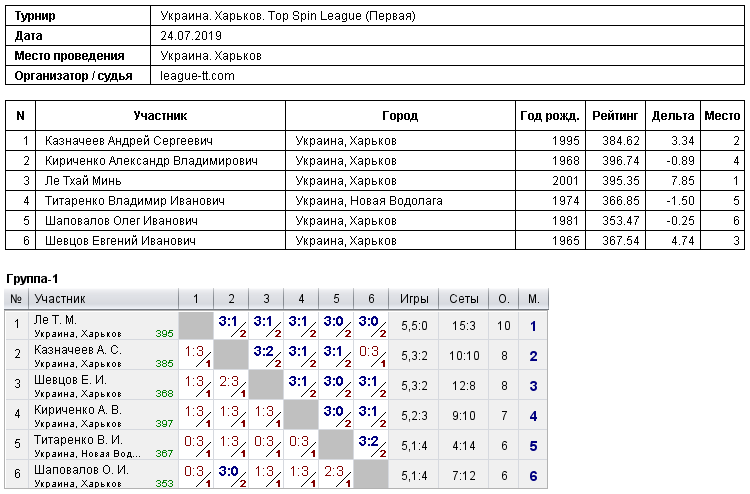Click points value 7 for Кириченко А. В.
Viewport: 750px width, 494px height.
[504, 416]
